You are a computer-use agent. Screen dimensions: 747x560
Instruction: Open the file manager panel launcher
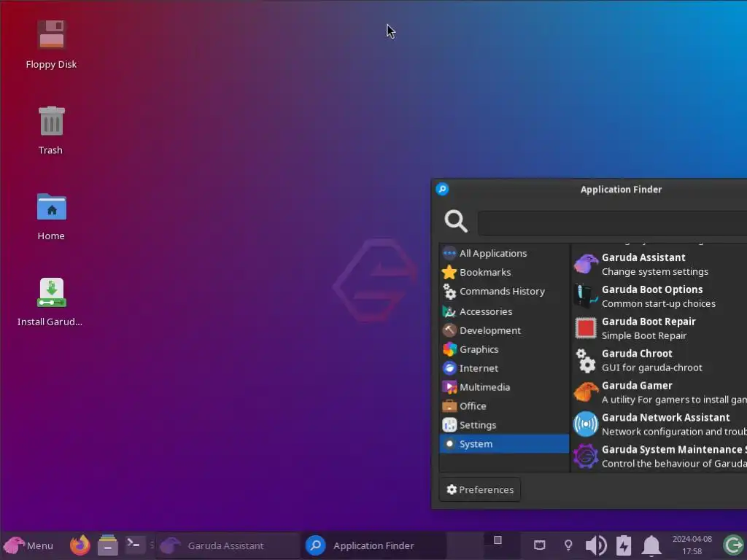pos(108,545)
